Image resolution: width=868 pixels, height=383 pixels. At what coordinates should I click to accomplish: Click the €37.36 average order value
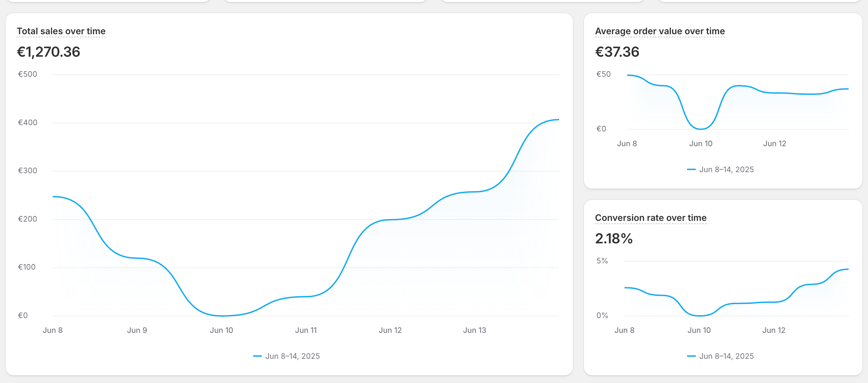(x=617, y=52)
